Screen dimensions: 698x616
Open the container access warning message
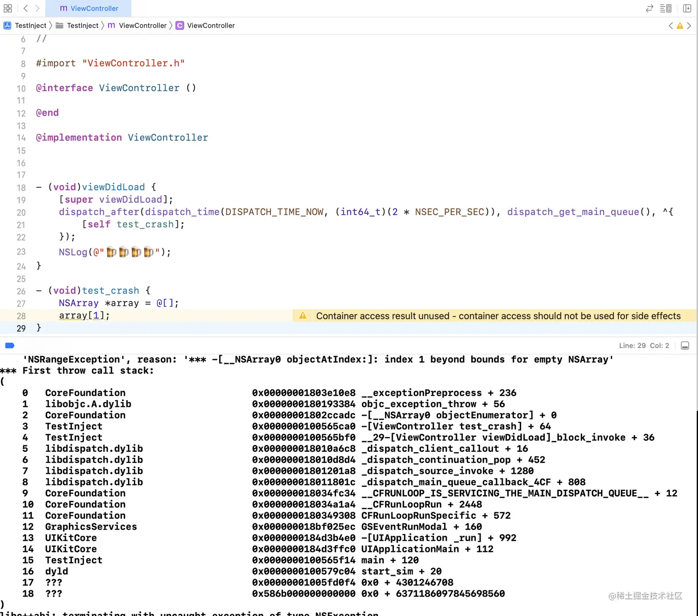pos(498,316)
